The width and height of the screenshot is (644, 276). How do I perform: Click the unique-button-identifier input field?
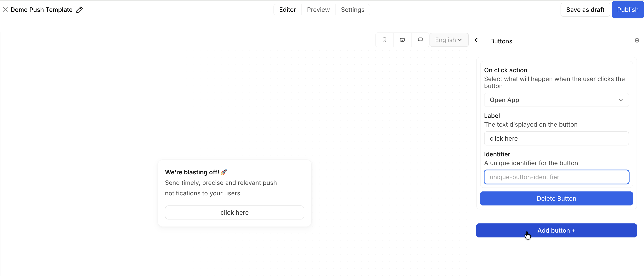(x=556, y=177)
